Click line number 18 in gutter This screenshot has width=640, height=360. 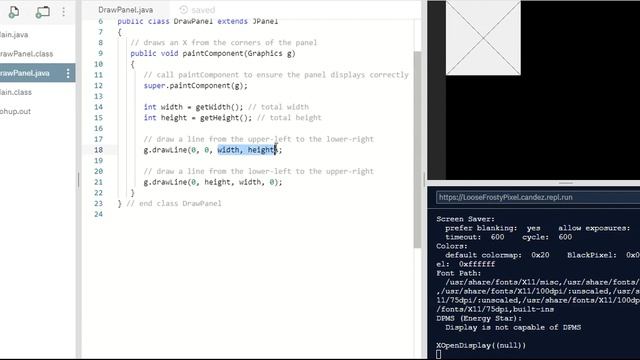pyautogui.click(x=98, y=150)
